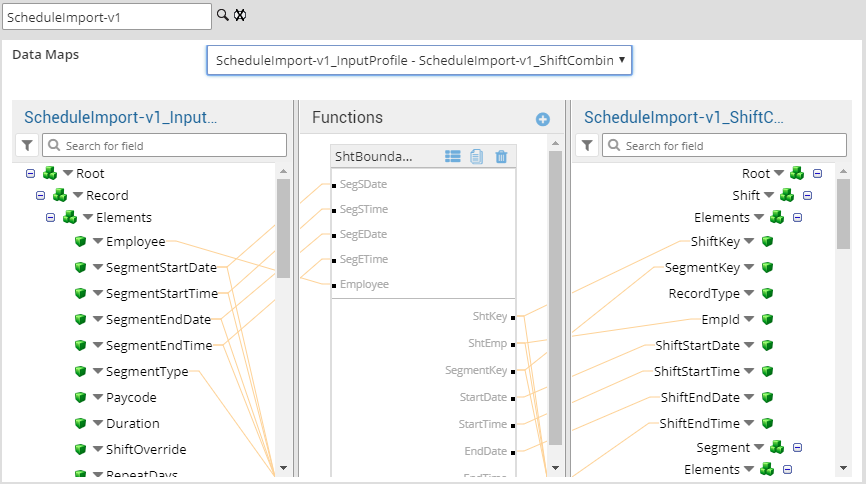Collapse the Root node in left tree

pos(30,174)
